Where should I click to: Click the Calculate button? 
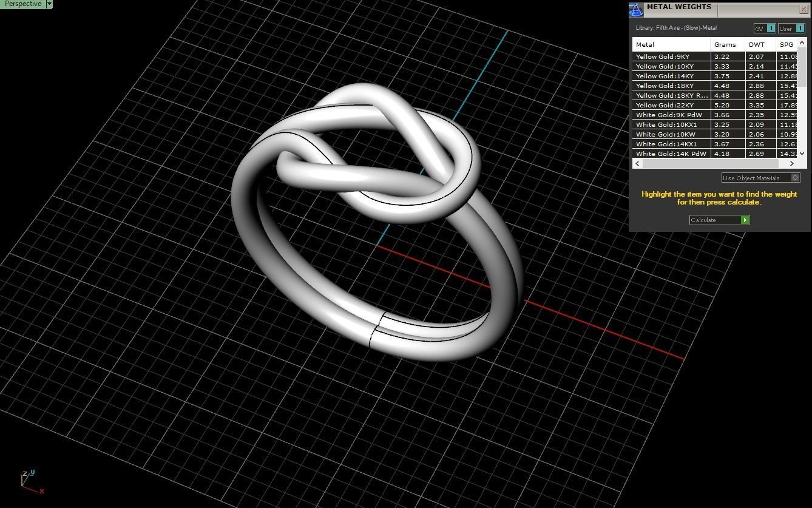(720, 220)
